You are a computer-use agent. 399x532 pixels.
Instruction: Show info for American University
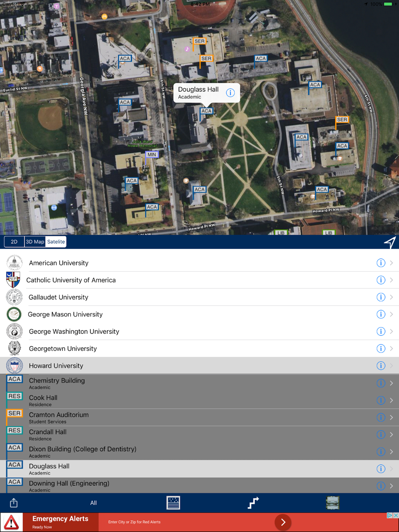point(381,263)
